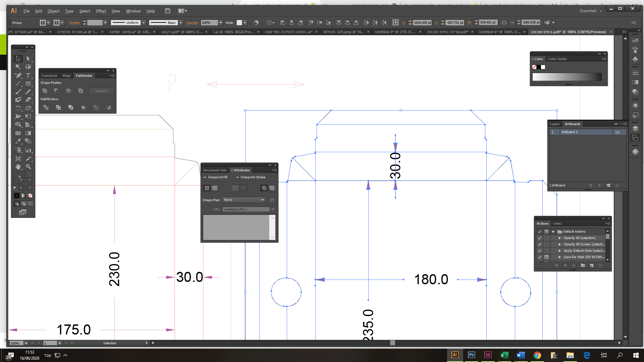Select the Pen tool
644x362 pixels.
click(x=18, y=75)
